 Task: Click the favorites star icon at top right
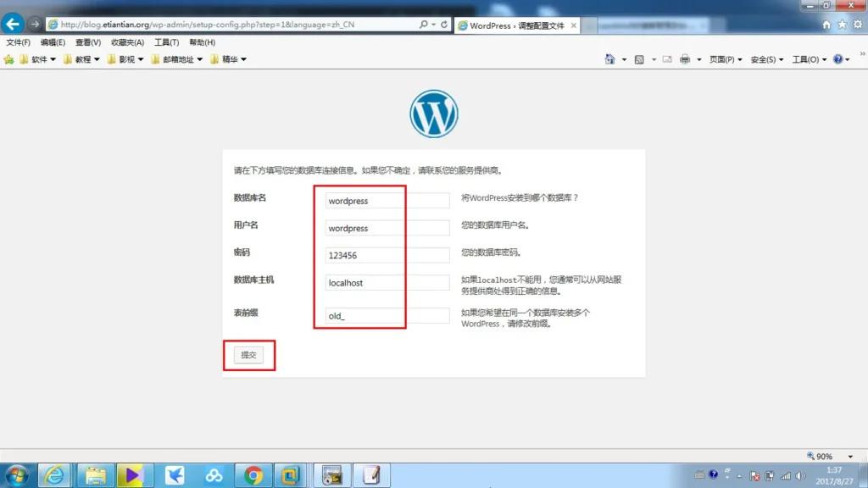[x=843, y=25]
